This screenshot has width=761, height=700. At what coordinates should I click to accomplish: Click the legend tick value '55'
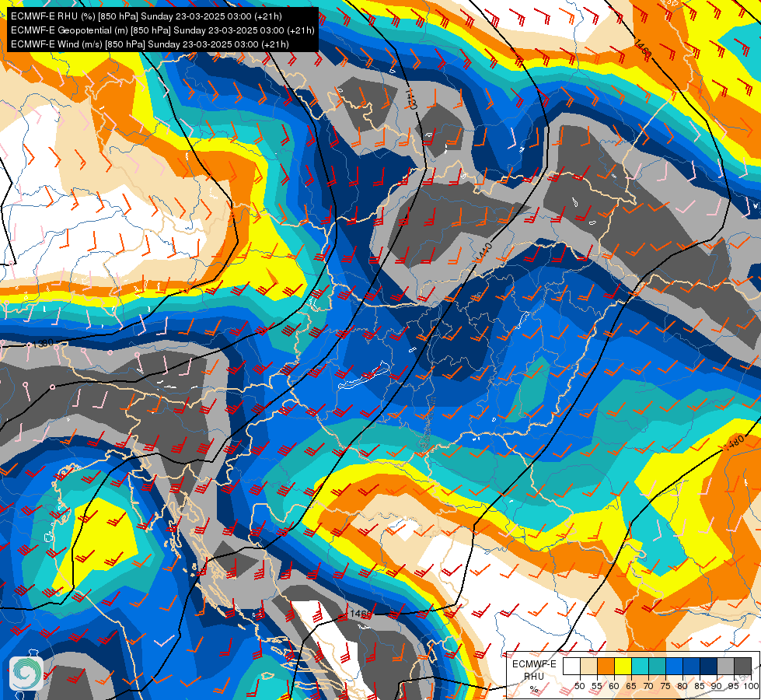point(597,686)
